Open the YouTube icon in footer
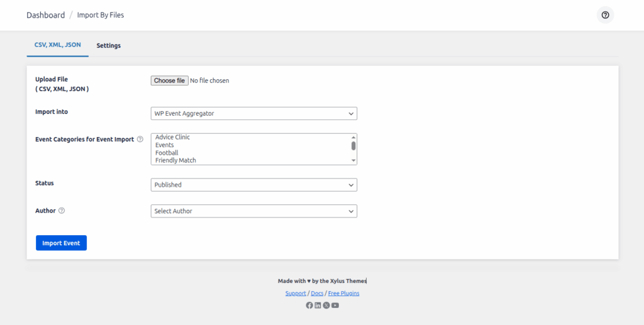The image size is (644, 325). click(x=335, y=306)
